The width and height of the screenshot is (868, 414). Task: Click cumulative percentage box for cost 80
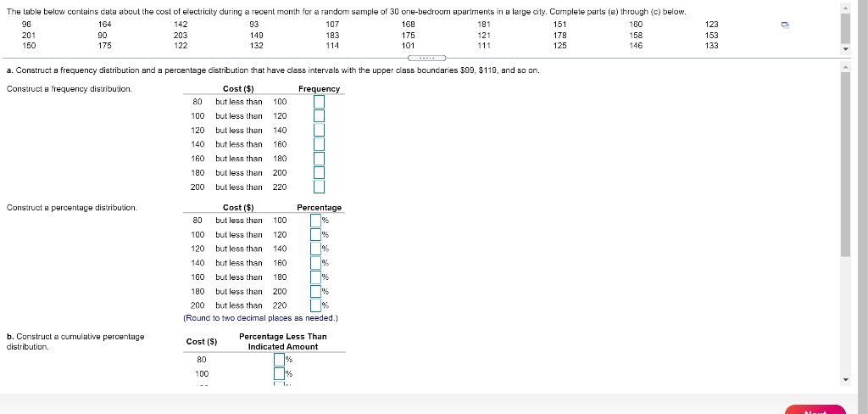click(x=280, y=360)
